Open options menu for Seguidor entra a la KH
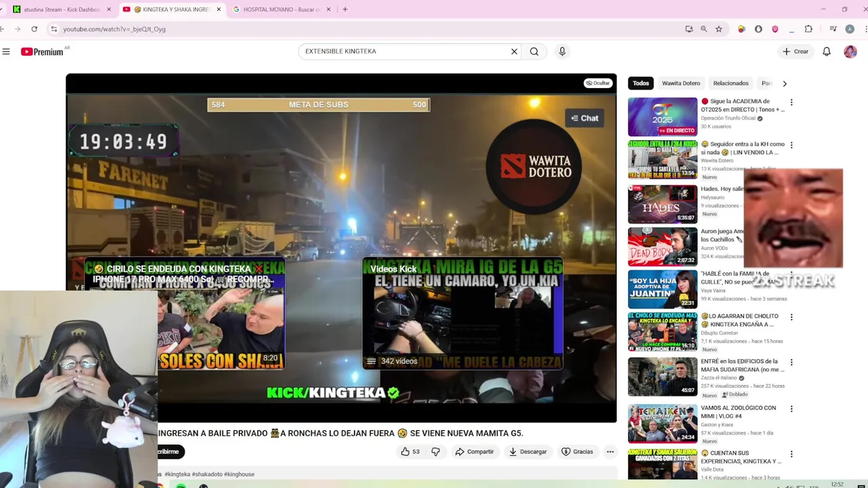Screen dimensions: 868x488 click(x=791, y=145)
